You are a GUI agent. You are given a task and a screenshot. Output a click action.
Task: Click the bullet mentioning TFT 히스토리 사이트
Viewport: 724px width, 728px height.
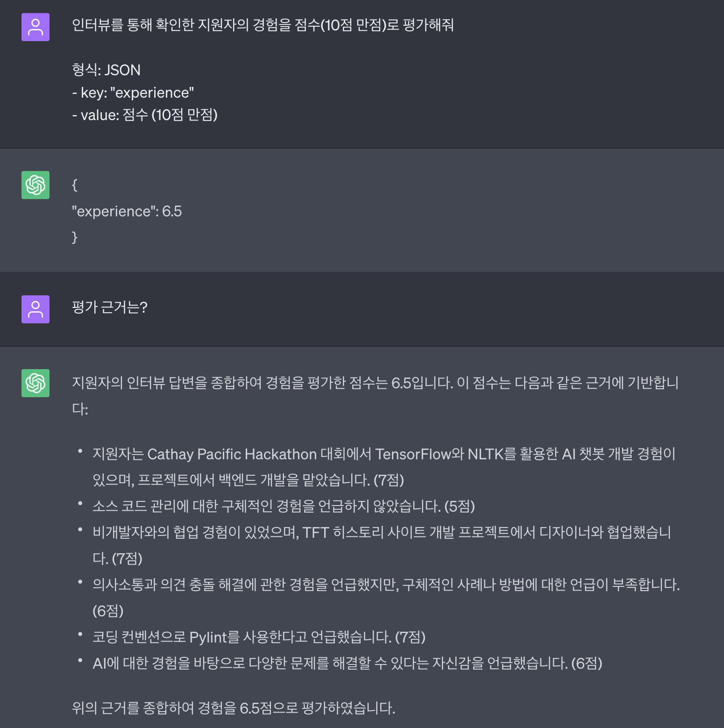(381, 532)
